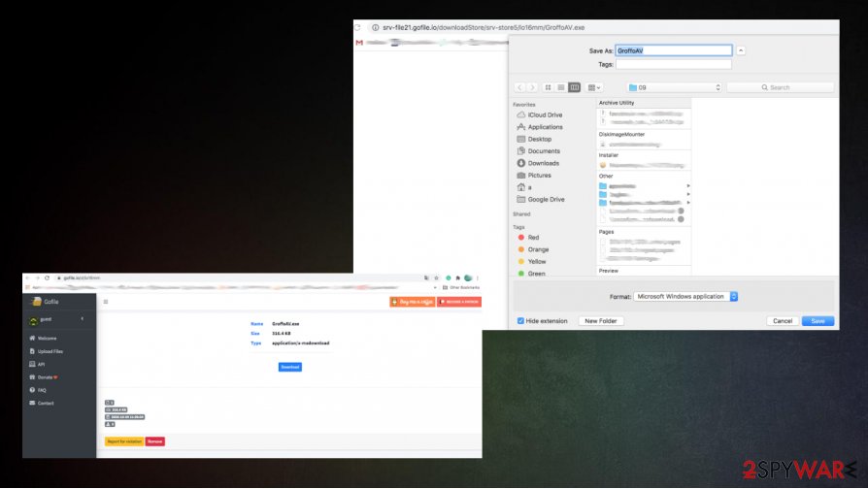Select Downloads folder in sidebar

pos(538,163)
